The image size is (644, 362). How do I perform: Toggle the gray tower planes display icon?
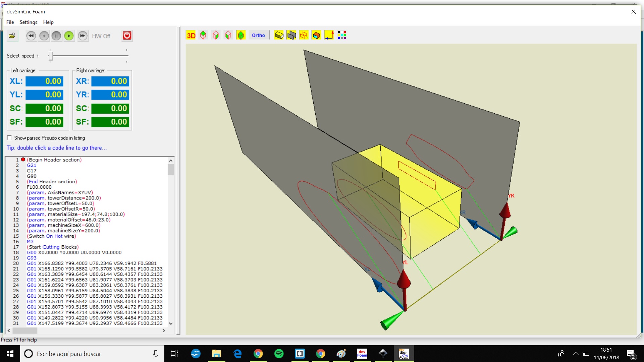(291, 35)
